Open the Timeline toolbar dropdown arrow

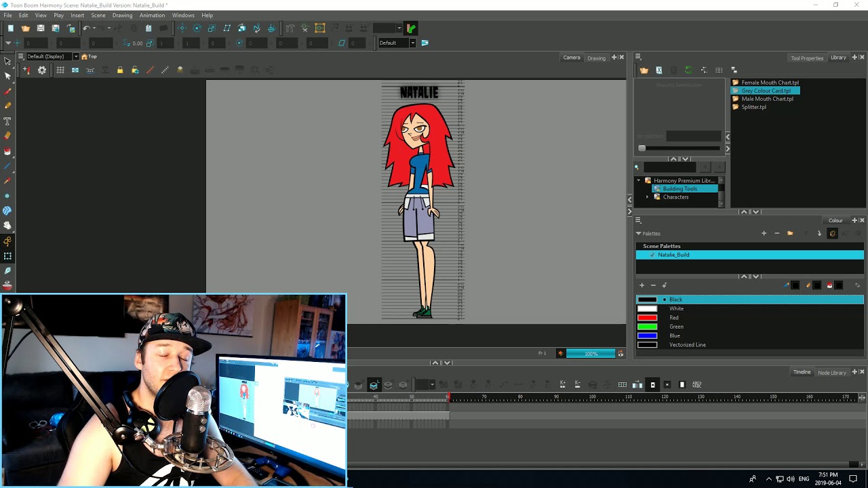tap(432, 385)
